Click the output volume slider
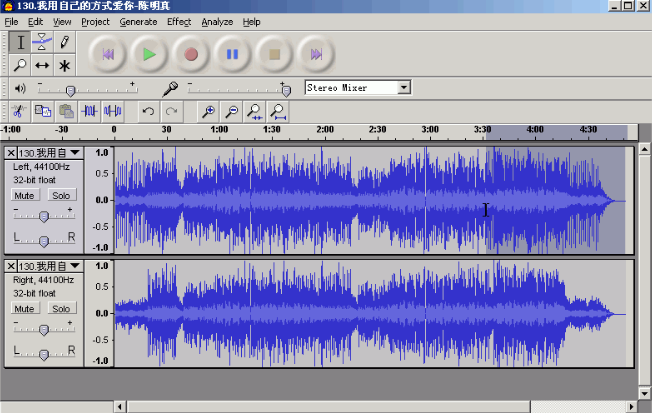This screenshot has height=413, width=652. 70,90
